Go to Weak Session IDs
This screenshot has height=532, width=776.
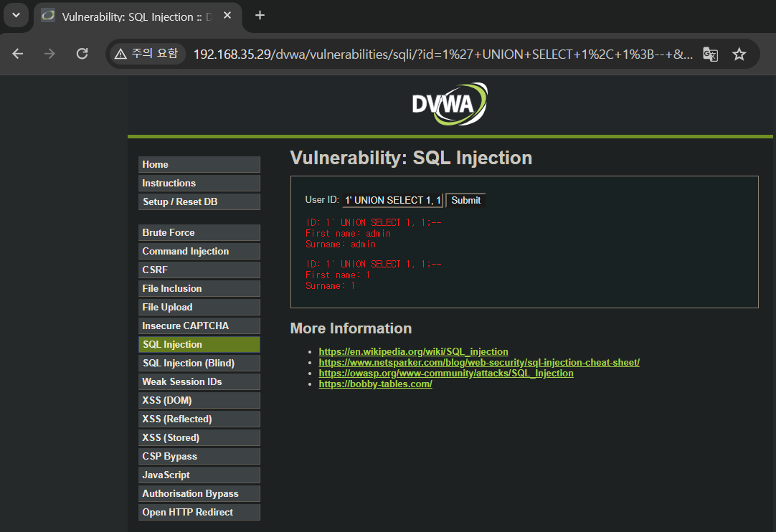[199, 381]
